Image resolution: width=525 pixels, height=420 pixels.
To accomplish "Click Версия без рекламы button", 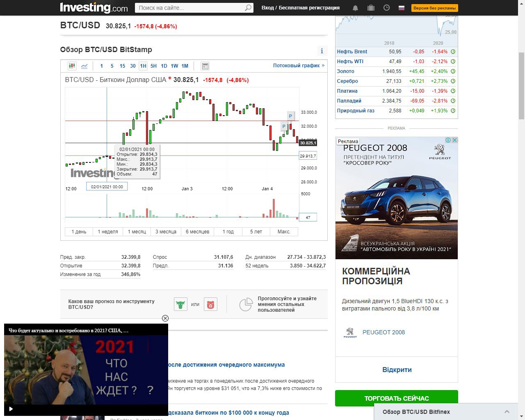I will coord(435,8).
